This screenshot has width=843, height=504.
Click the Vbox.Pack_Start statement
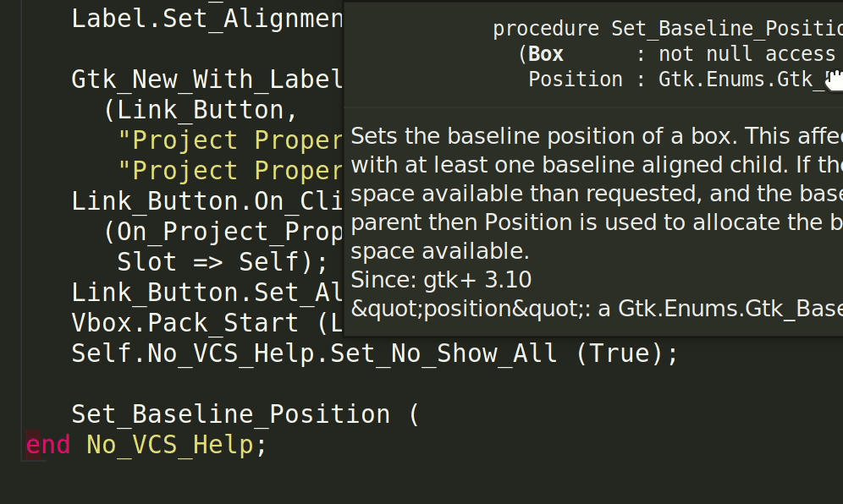[207, 324]
